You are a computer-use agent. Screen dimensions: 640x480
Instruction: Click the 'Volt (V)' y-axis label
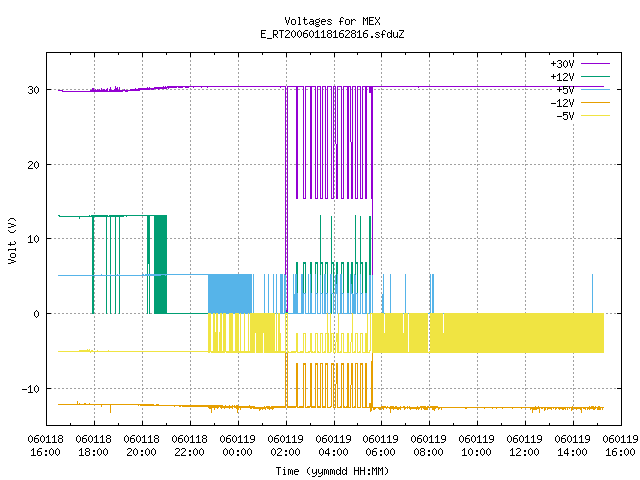coord(12,240)
